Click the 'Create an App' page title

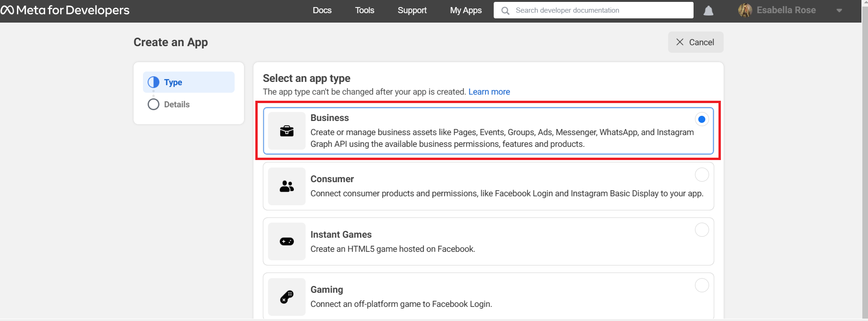click(171, 42)
